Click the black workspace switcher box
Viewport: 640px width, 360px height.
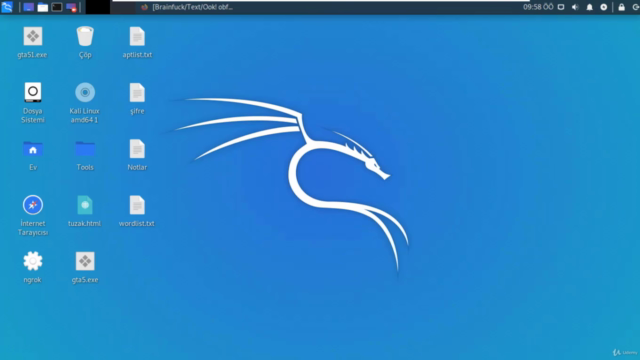[98, 7]
